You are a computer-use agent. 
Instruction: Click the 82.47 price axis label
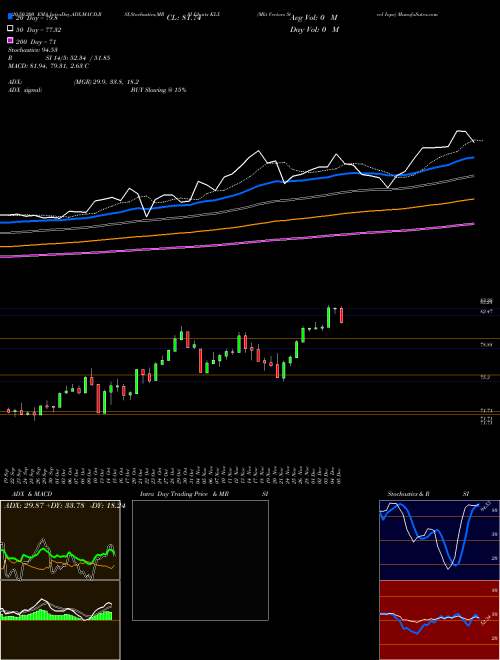pyautogui.click(x=486, y=311)
